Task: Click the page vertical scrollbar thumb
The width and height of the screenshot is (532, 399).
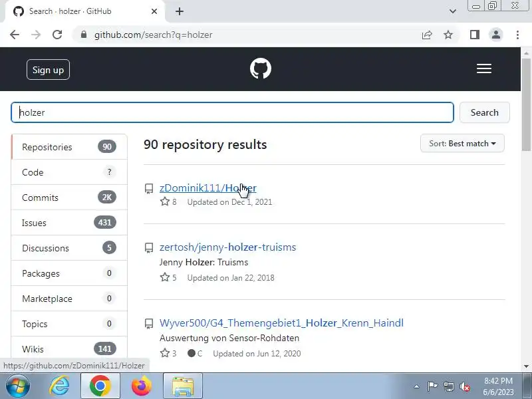Action: [526, 104]
